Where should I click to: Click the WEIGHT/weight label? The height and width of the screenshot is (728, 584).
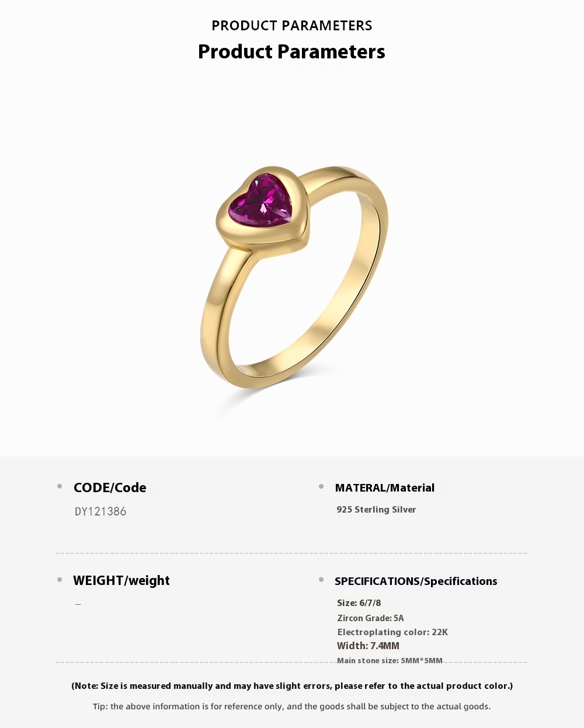121,580
